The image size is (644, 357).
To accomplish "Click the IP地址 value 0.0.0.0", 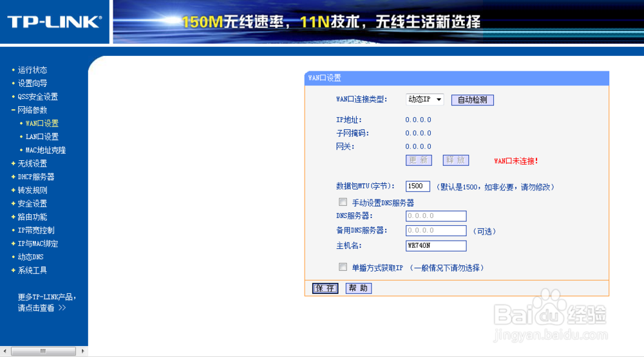I will pos(418,120).
